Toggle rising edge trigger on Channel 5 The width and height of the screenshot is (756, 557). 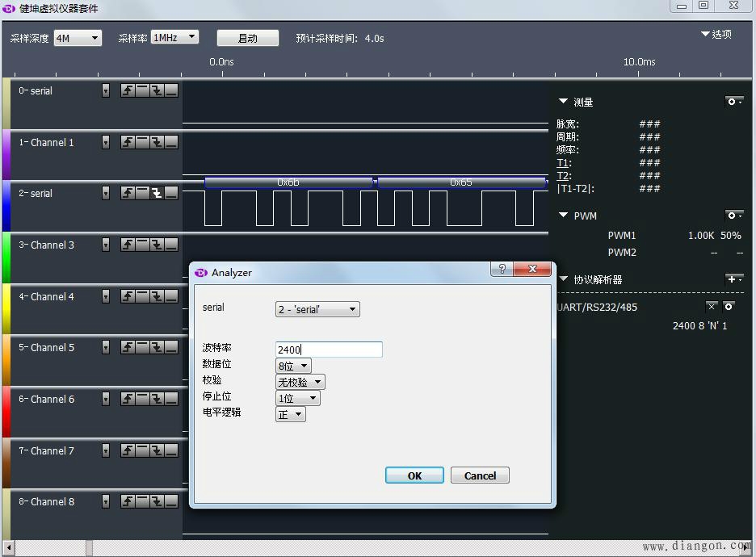pyautogui.click(x=128, y=347)
